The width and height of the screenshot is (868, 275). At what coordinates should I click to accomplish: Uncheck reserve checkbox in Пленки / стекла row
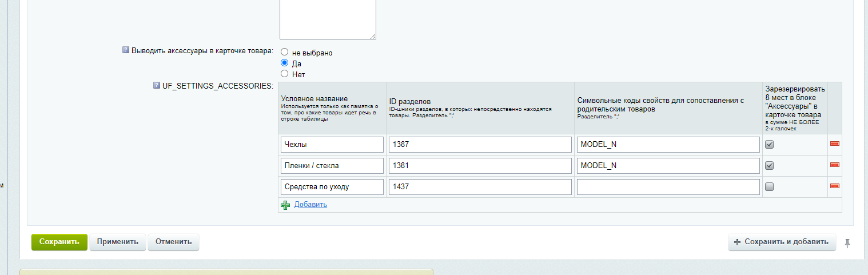[x=770, y=166]
